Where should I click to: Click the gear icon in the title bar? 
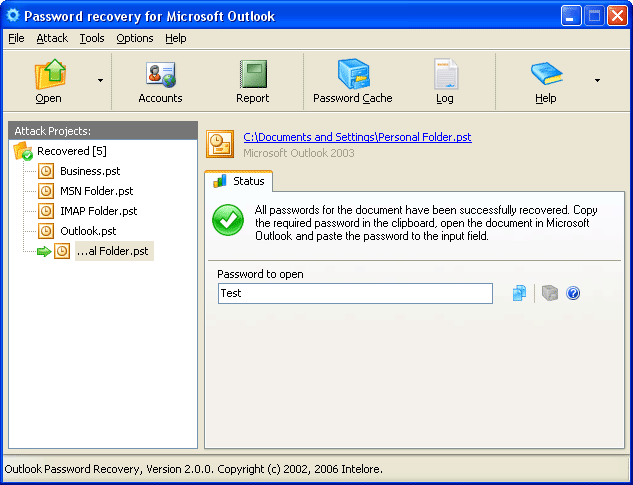click(x=13, y=16)
